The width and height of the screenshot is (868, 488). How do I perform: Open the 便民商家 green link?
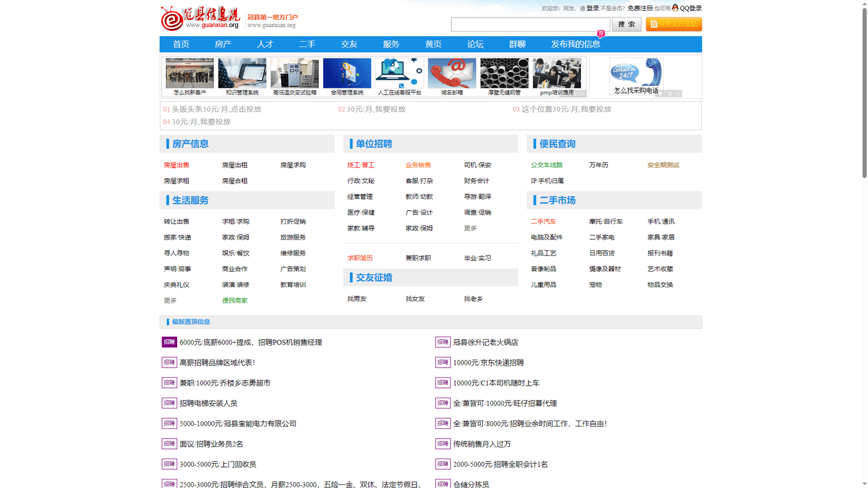click(234, 301)
